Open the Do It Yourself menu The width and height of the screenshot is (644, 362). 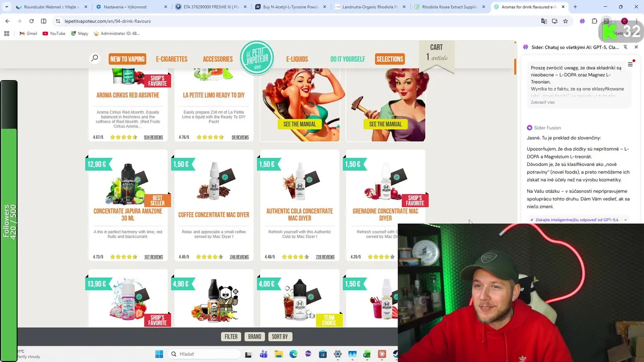point(348,59)
